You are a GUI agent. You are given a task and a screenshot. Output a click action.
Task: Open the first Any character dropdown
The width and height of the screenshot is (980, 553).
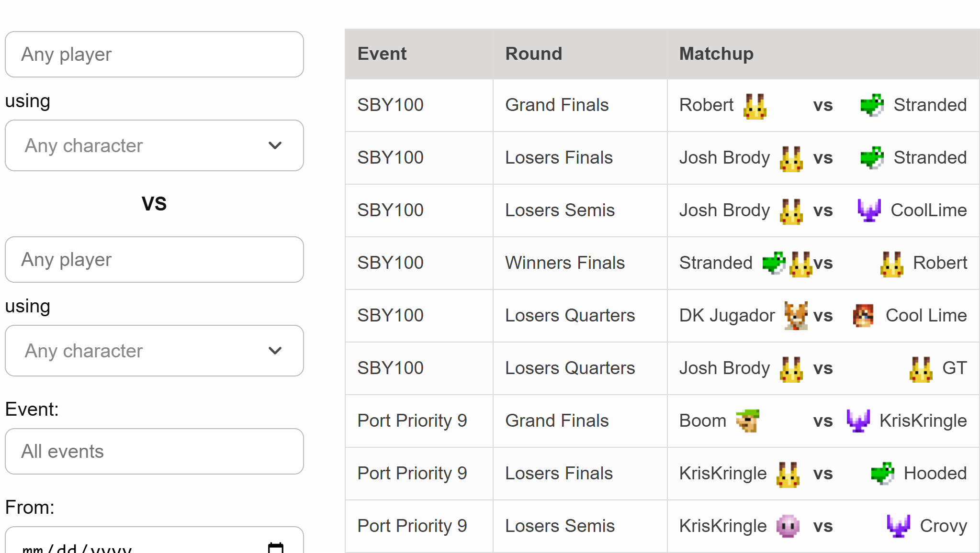(x=154, y=145)
